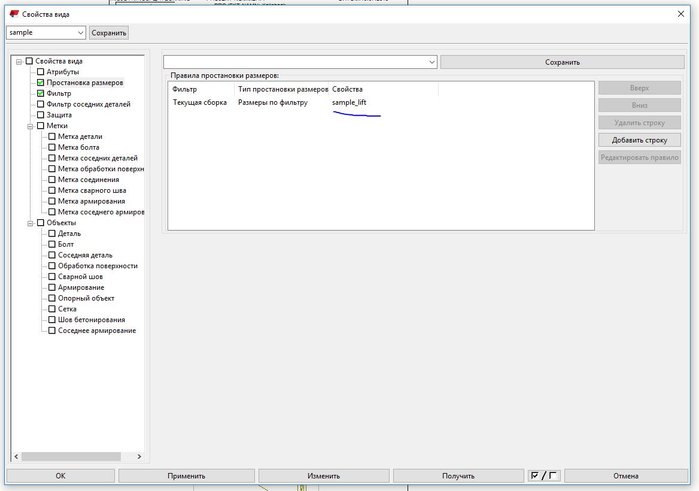
Task: Click Тип простановки размеров column header
Action: coord(282,89)
